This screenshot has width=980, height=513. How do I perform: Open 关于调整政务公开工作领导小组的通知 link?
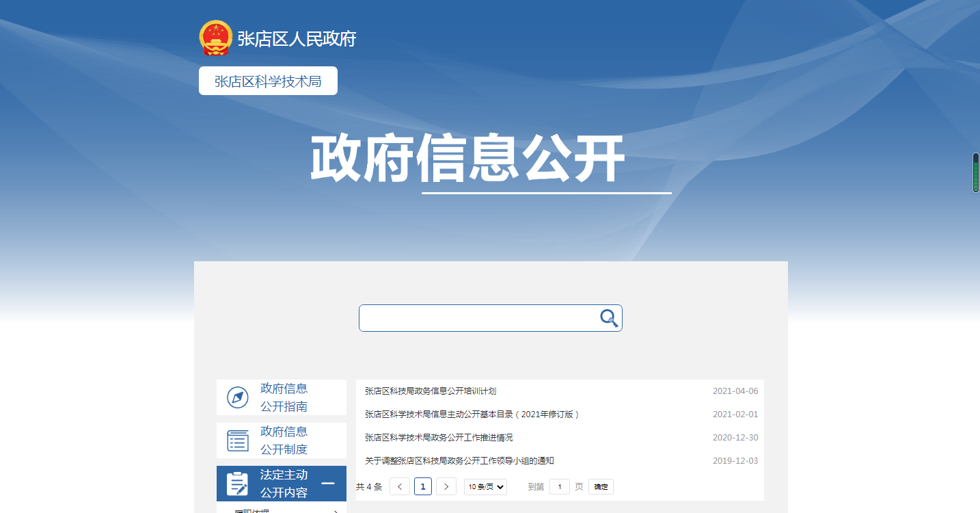coord(459,461)
